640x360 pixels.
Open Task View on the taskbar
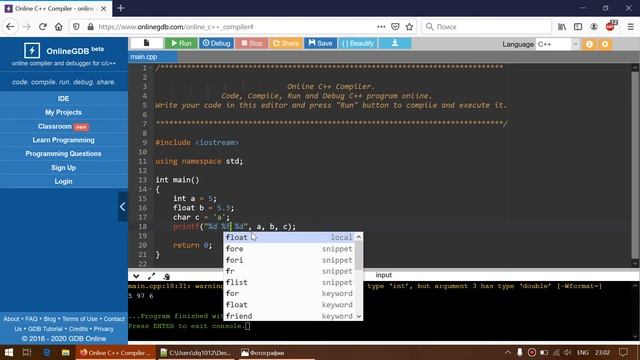point(27,353)
